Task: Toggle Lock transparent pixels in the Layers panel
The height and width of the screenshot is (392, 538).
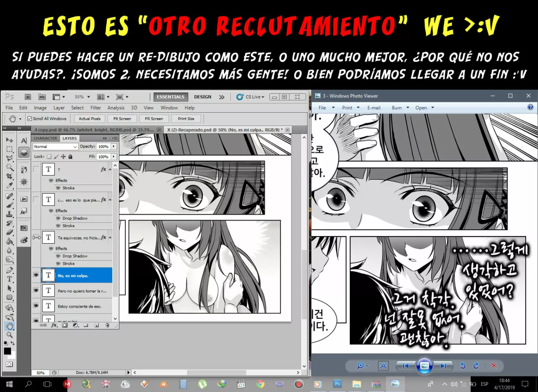Action: tap(49, 156)
